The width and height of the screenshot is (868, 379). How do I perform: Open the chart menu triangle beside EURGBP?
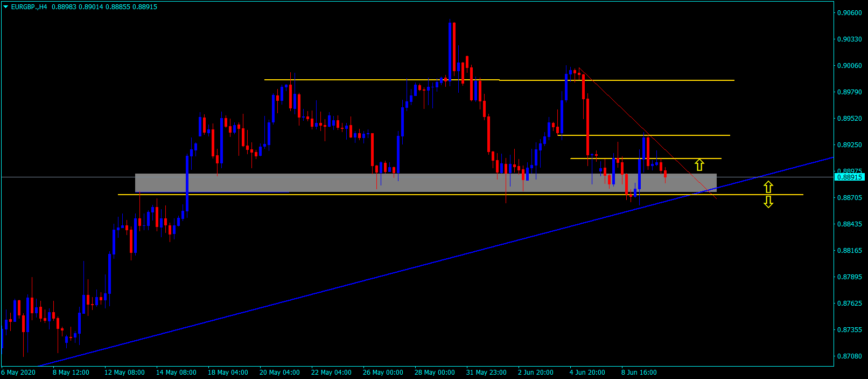6,7
